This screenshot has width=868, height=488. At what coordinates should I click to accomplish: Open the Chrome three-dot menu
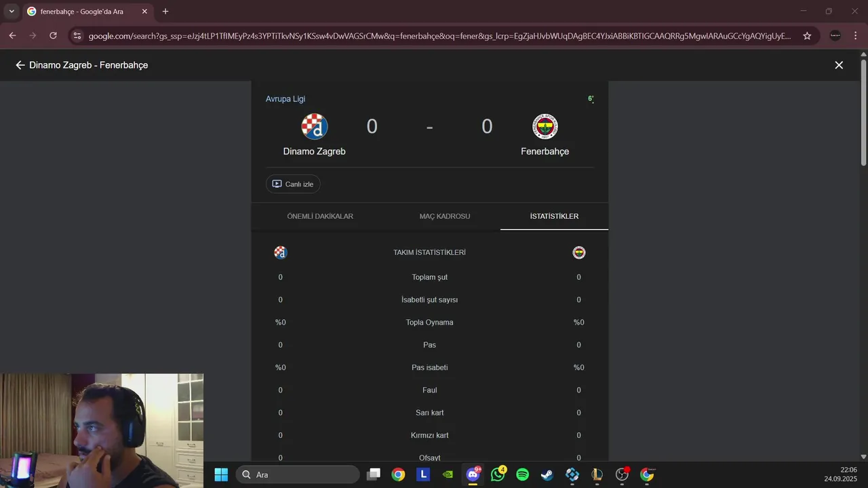[x=856, y=36]
